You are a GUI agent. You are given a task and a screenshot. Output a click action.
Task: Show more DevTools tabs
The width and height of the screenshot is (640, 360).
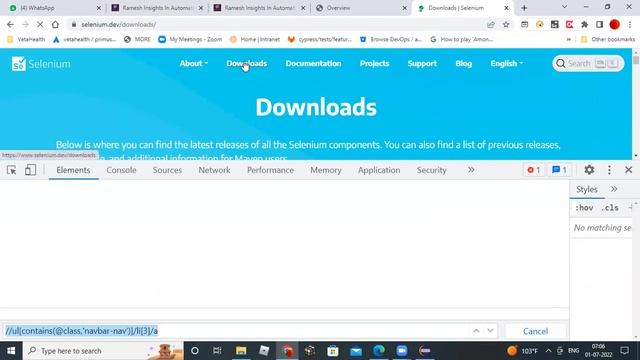(x=471, y=170)
